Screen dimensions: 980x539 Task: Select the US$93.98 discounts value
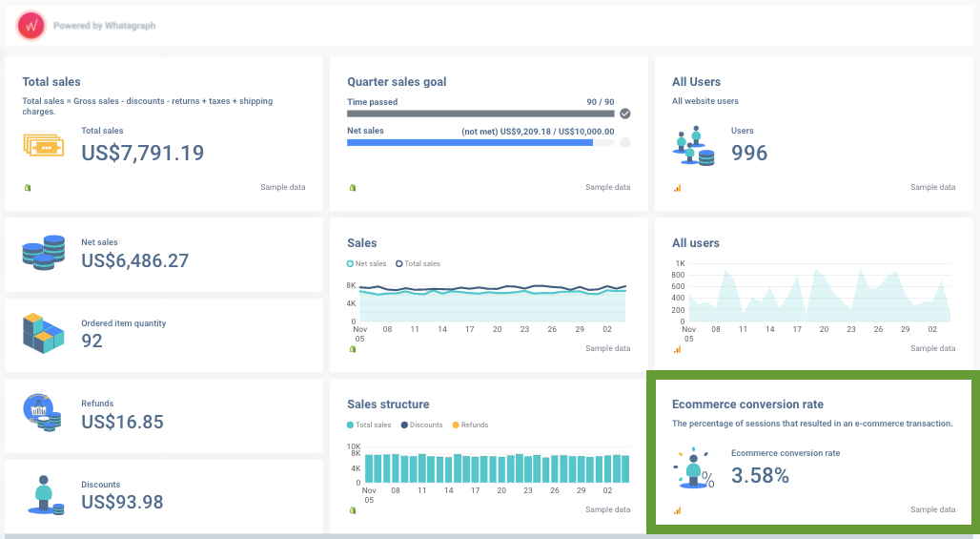point(122,502)
